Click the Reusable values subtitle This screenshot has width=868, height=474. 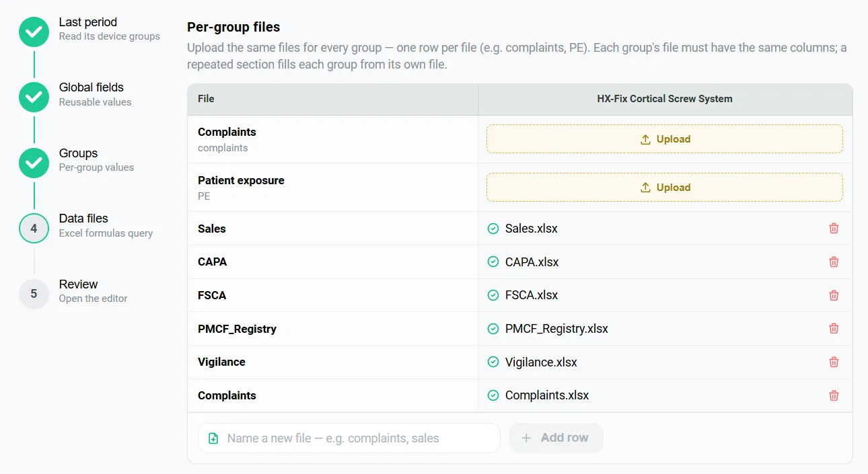click(96, 102)
